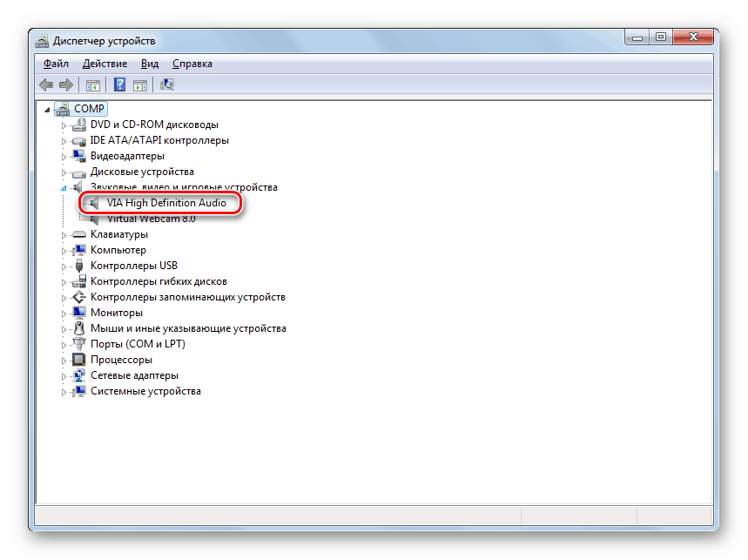The height and width of the screenshot is (560, 748).
Task: Click the Мониторы monitor icon
Action: [79, 313]
